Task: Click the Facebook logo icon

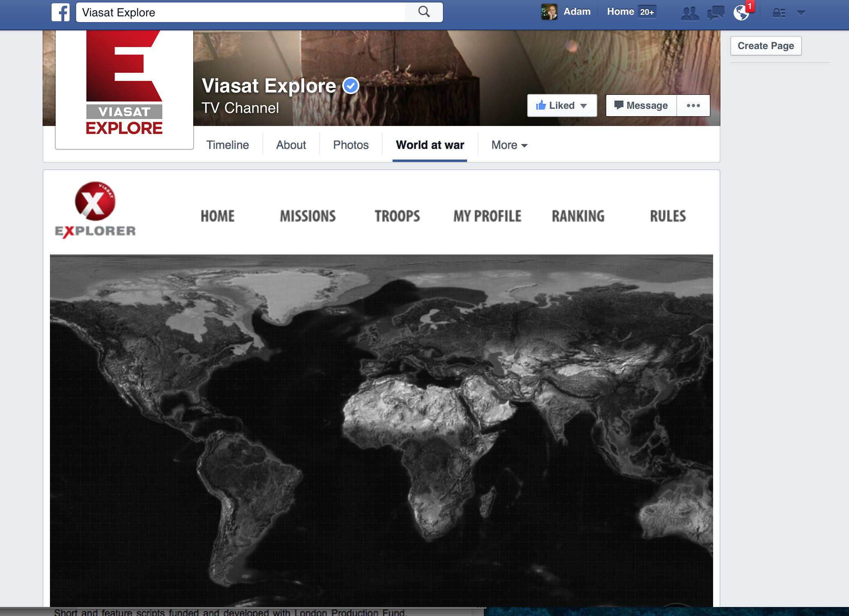Action: pos(61,12)
